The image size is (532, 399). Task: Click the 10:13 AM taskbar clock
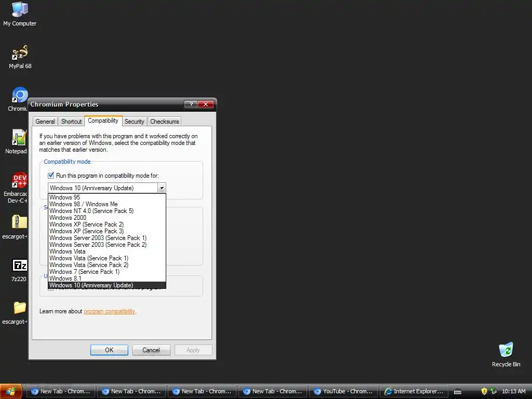[513, 391]
